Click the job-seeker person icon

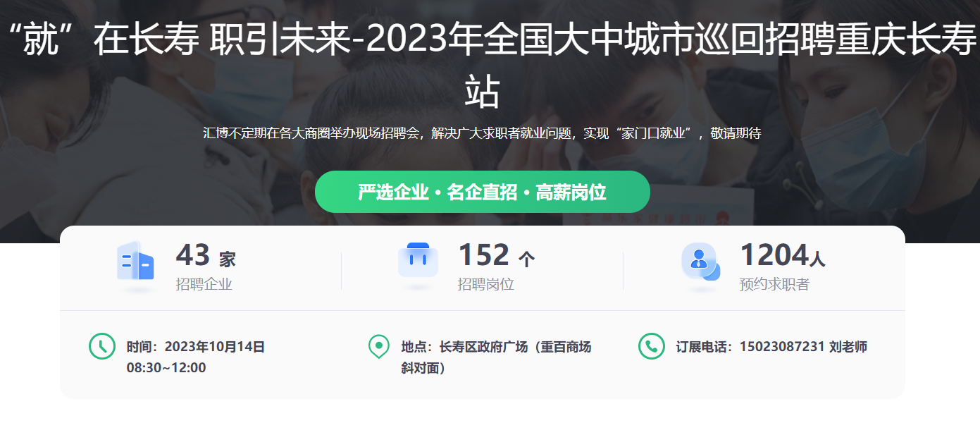[700, 262]
